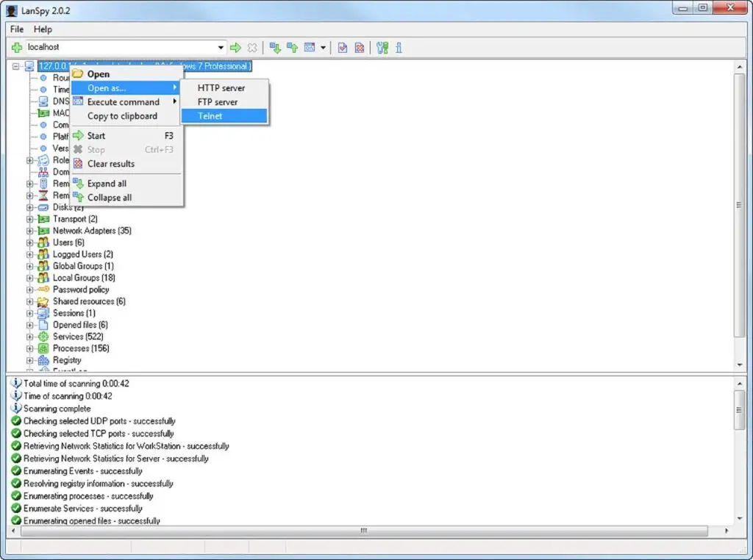This screenshot has height=560, width=753.
Task: Expand the Logged Users (2) node
Action: pos(29,254)
